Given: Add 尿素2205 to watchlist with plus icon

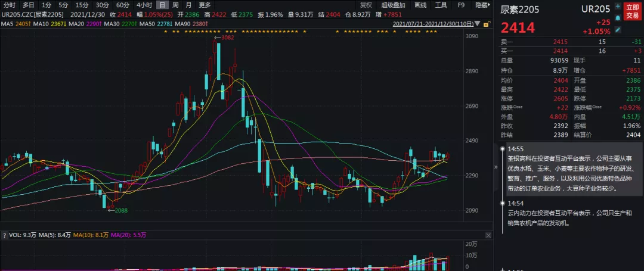Looking at the screenshot, I should click(617, 6).
